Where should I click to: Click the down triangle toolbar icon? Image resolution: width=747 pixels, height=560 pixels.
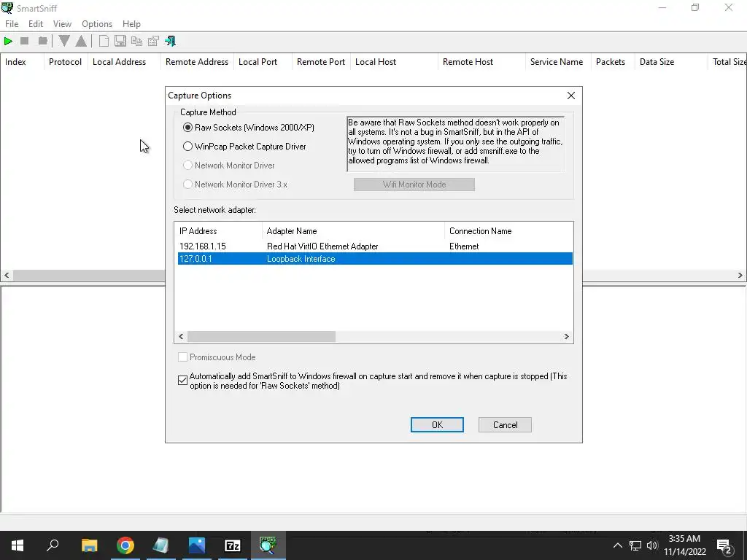64,42
